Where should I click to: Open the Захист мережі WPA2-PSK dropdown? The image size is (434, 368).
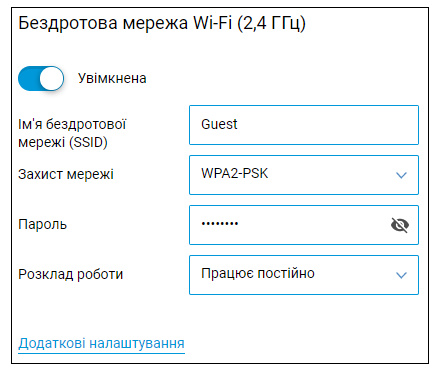[304, 175]
